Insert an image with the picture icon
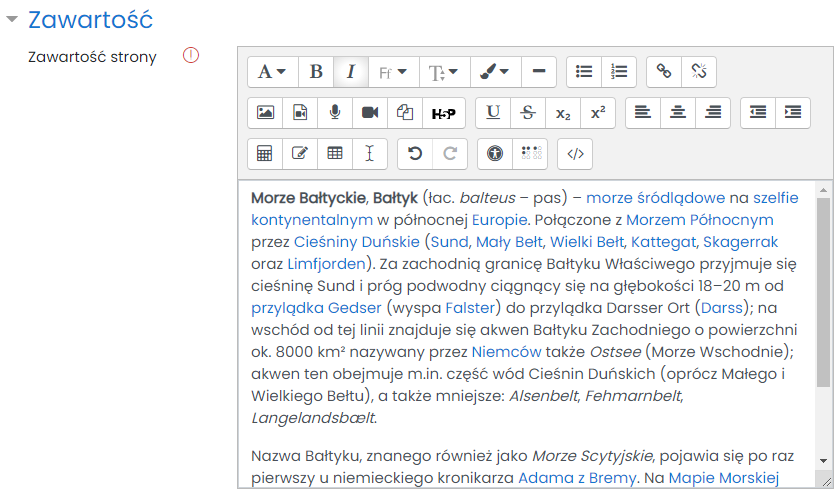 [x=265, y=113]
